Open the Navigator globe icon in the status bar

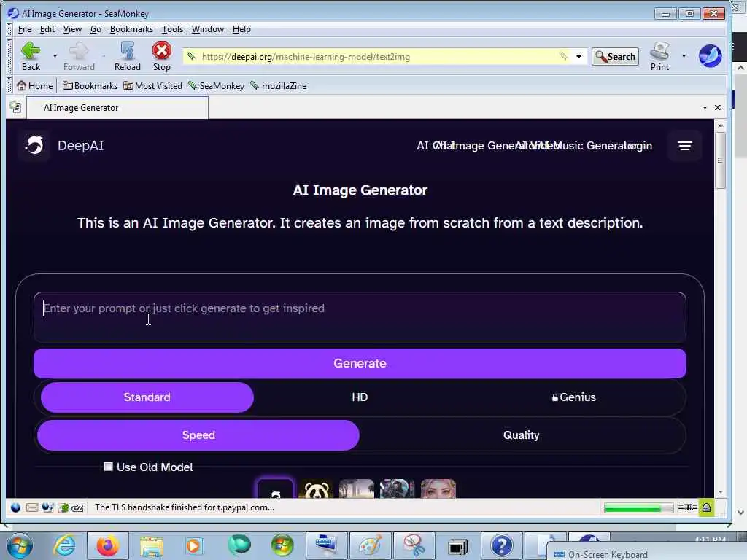[x=15, y=507]
